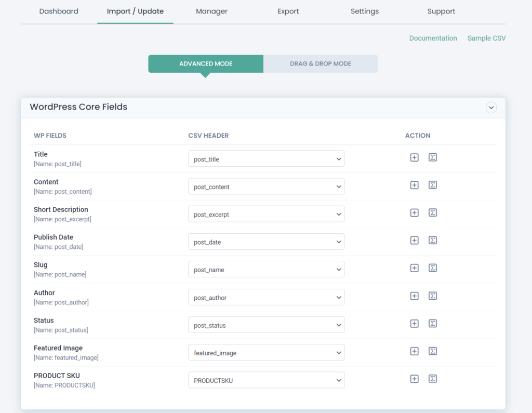
Task: Click the plus icon in Short Description row
Action: click(414, 213)
